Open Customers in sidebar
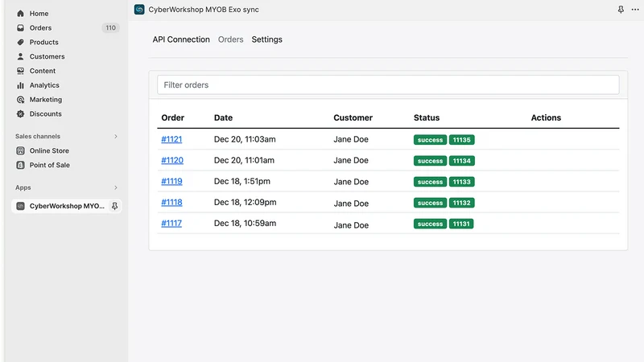644x362 pixels. [47, 56]
